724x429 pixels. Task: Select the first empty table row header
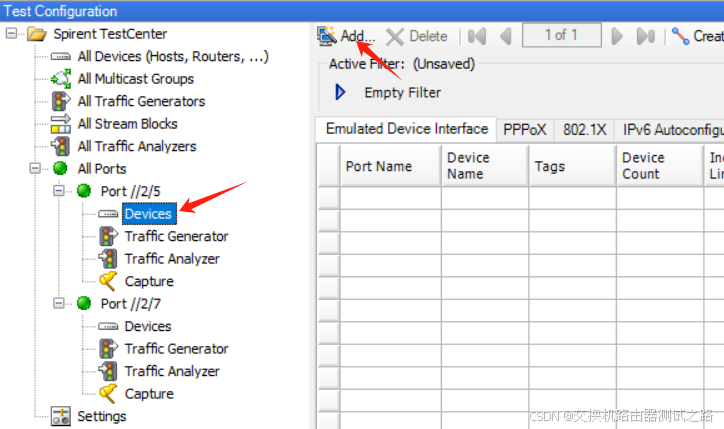click(329, 198)
